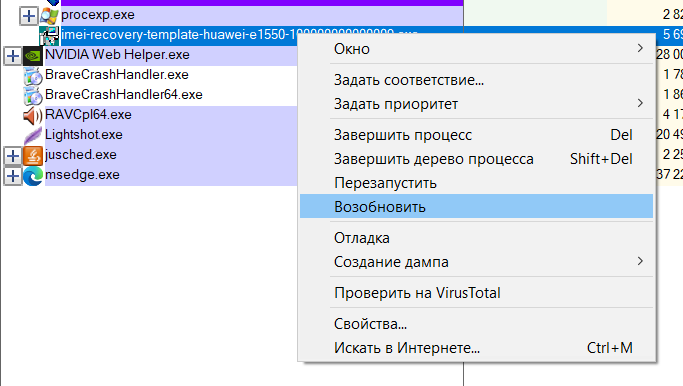
Task: Click the msedge.exe Edge icon
Action: [33, 176]
